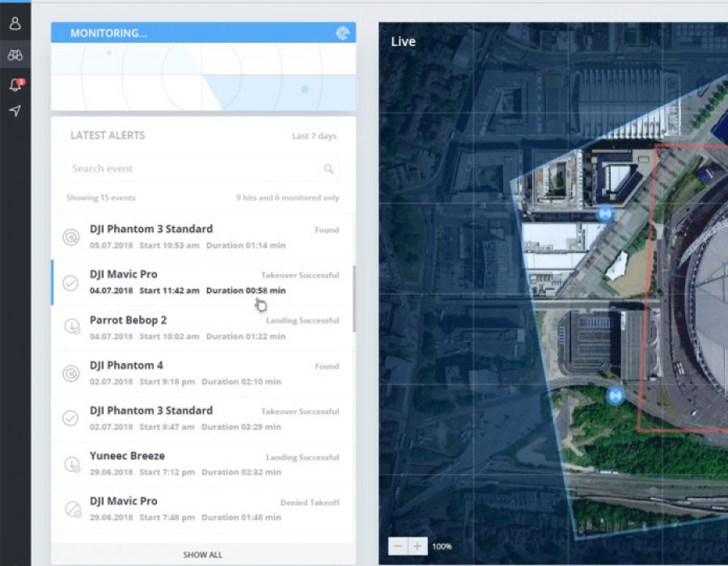Click Duration 00:58 min text
728x566 pixels.
tap(246, 290)
